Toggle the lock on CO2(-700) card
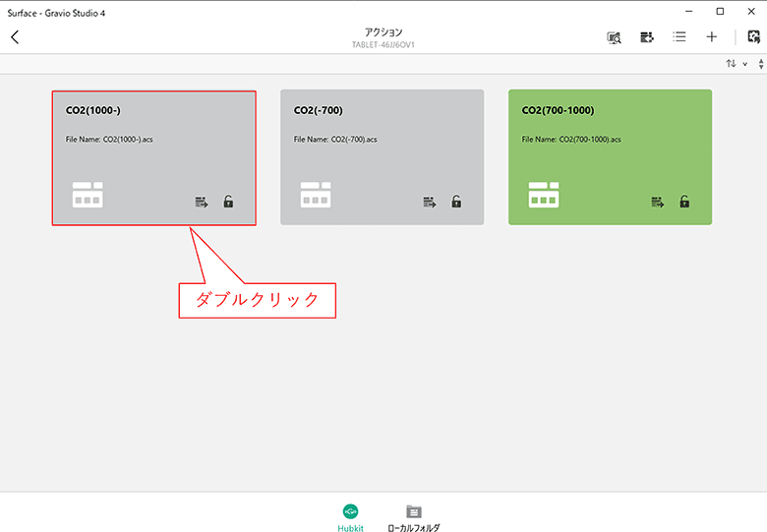767x532 pixels. coord(456,201)
